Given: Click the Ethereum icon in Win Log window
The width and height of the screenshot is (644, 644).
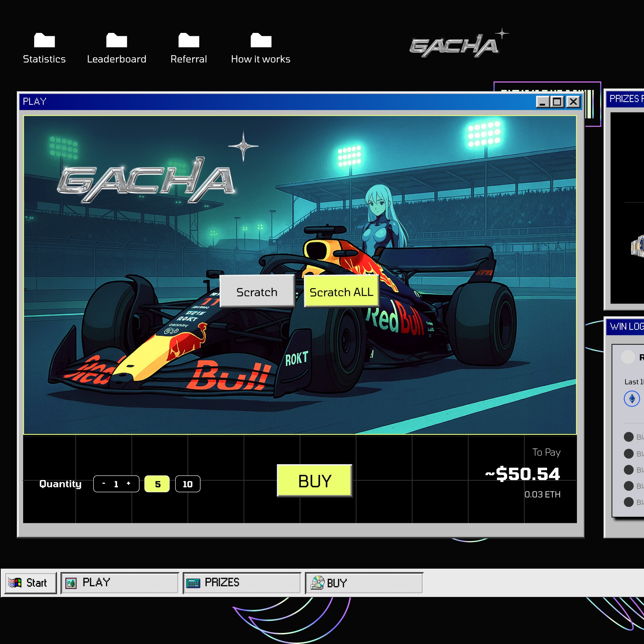Looking at the screenshot, I should 632,398.
